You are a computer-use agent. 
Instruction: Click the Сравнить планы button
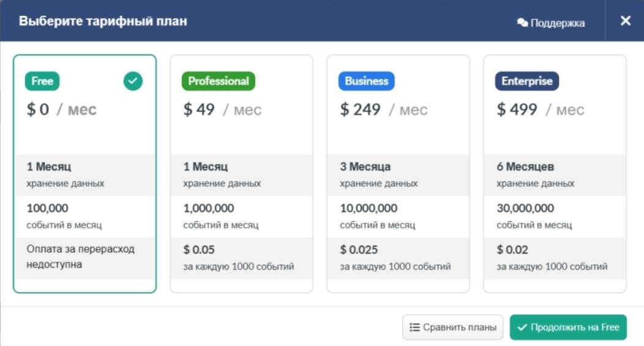tap(452, 327)
